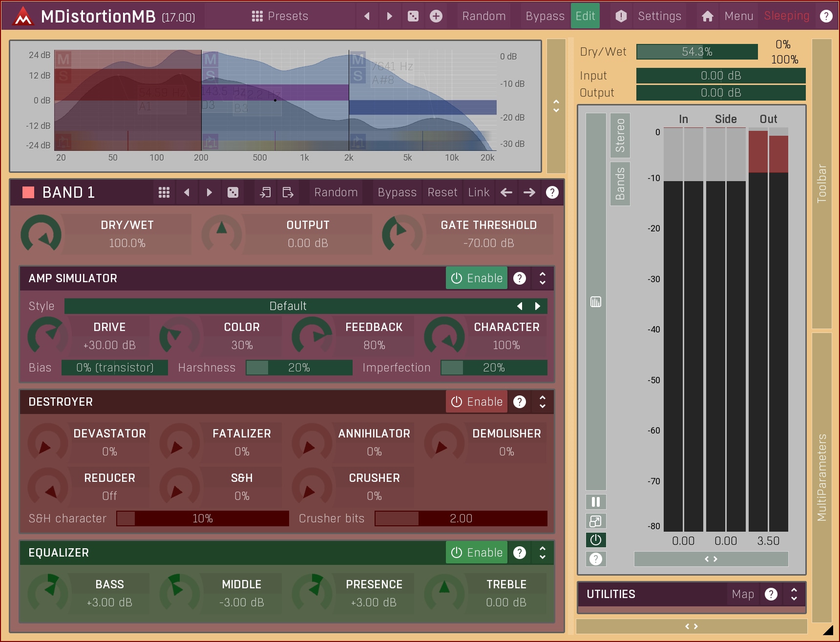Open Amp Simulator help question mark
840x642 pixels.
pyautogui.click(x=520, y=278)
